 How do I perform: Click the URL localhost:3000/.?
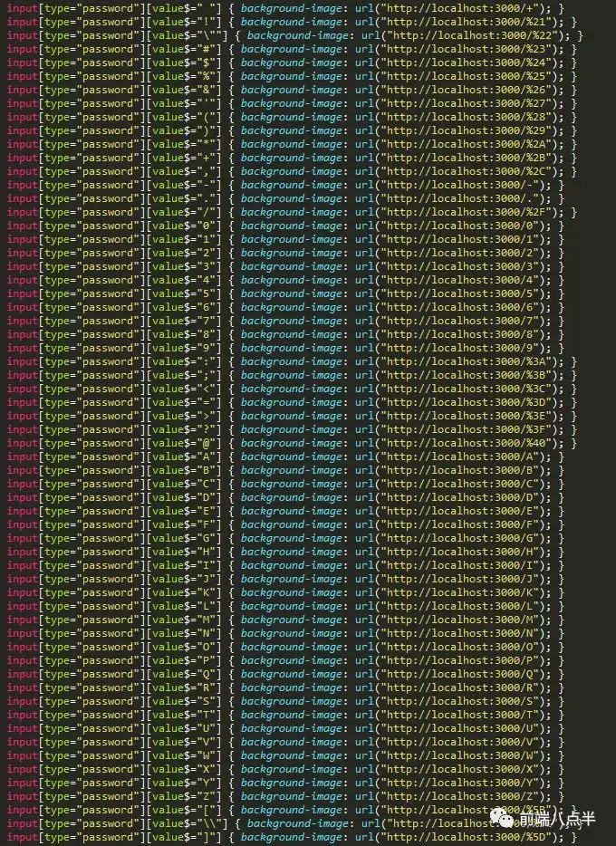458,198
